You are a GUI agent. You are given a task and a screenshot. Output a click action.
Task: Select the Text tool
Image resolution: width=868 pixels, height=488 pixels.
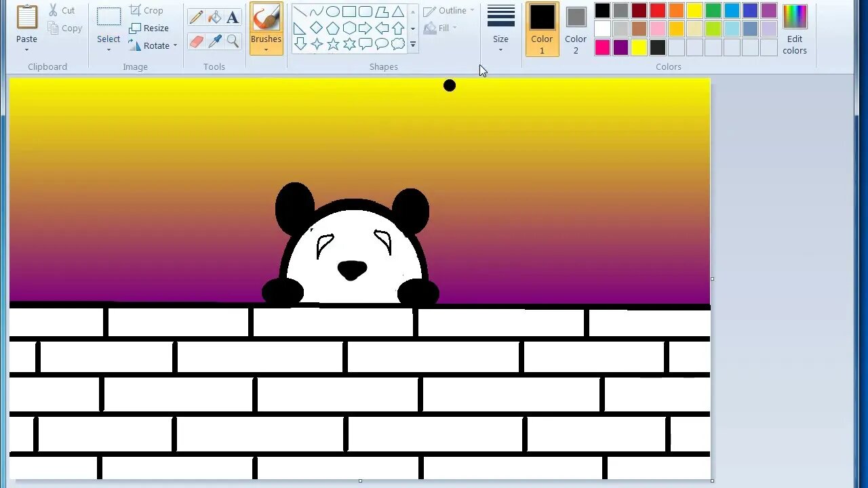point(233,18)
